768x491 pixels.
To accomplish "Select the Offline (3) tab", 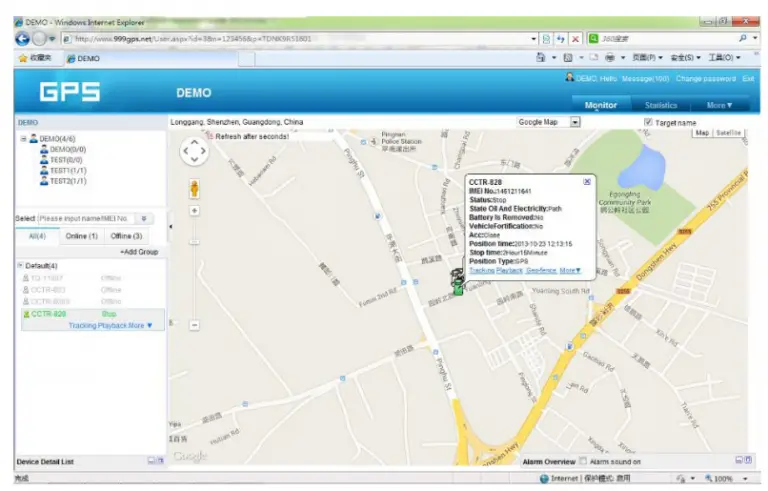I will click(126, 236).
